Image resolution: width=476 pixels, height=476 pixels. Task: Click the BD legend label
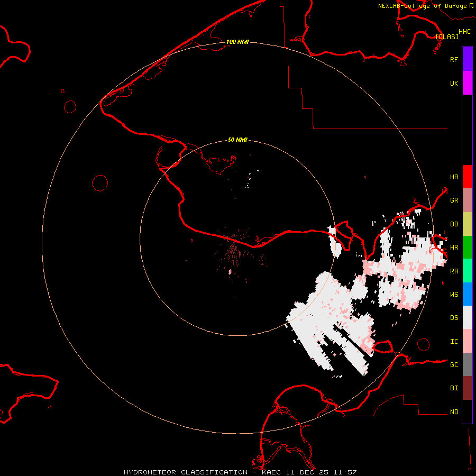[454, 224]
